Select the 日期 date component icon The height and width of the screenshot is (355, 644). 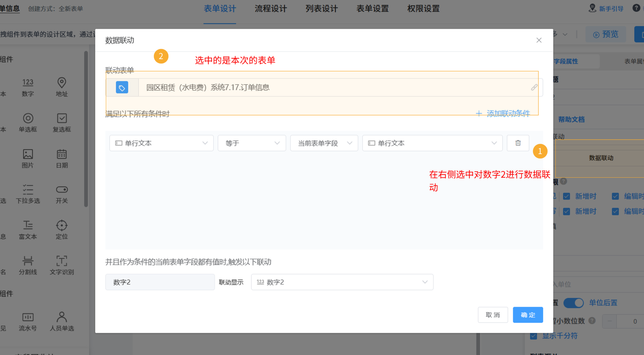pyautogui.click(x=62, y=154)
